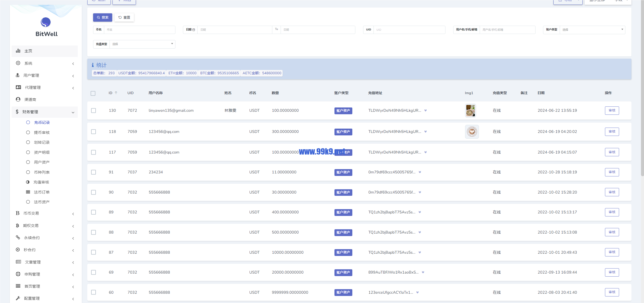Open 资产明细 menu item
This screenshot has width=644, height=303.
pyautogui.click(x=42, y=152)
